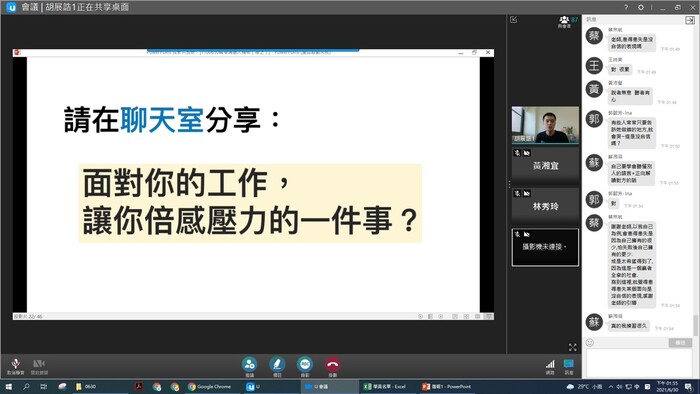This screenshot has width=700, height=394.
Task: Select the 林秀玲 participant tile
Action: tap(545, 206)
